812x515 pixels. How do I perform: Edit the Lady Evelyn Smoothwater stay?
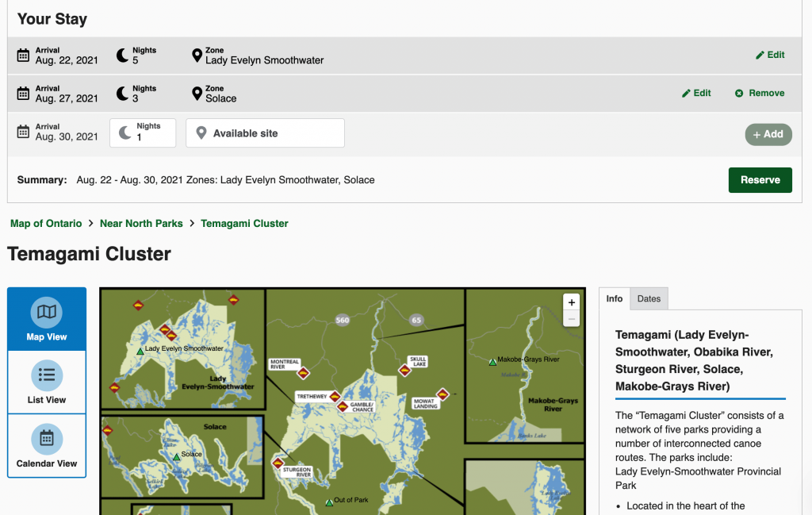point(770,55)
